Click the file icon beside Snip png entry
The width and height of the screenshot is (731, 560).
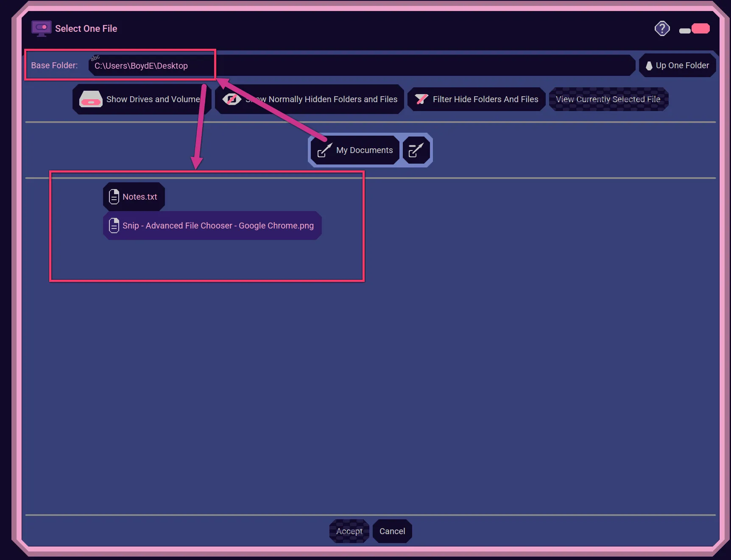pos(114,226)
